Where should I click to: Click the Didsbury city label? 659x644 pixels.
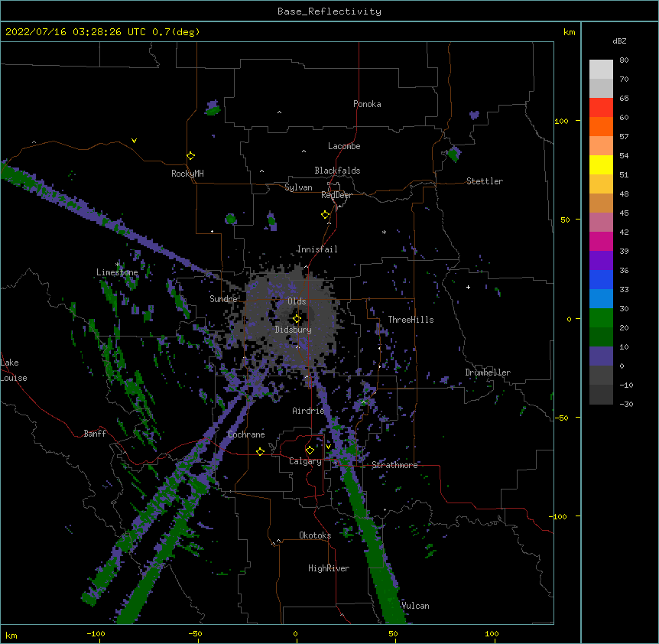point(294,330)
